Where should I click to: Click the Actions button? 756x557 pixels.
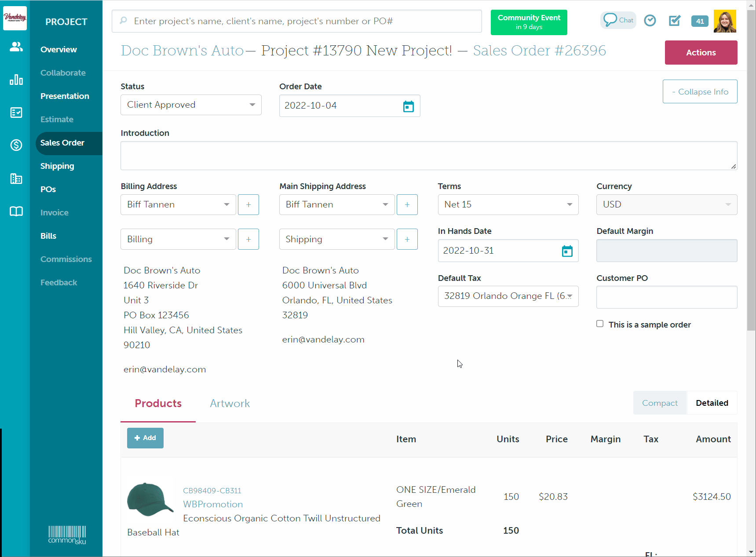click(701, 53)
